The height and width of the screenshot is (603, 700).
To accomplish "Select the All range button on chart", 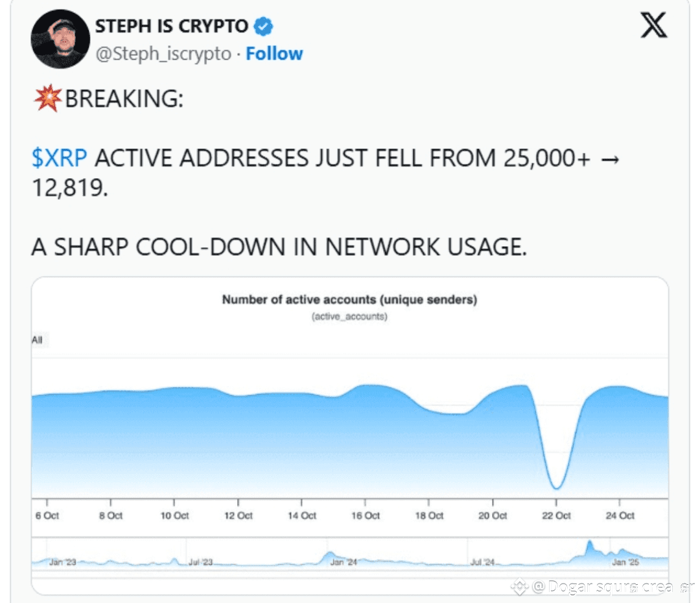I will tap(38, 340).
